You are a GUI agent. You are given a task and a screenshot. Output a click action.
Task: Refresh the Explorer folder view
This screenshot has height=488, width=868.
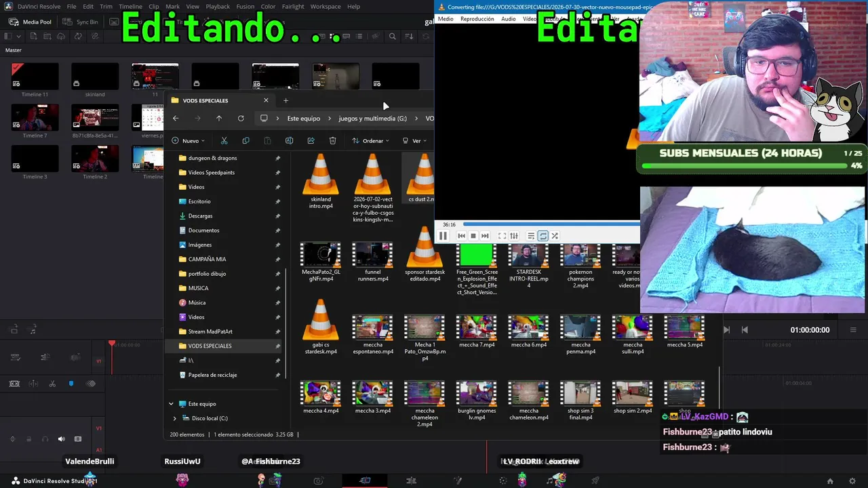241,119
